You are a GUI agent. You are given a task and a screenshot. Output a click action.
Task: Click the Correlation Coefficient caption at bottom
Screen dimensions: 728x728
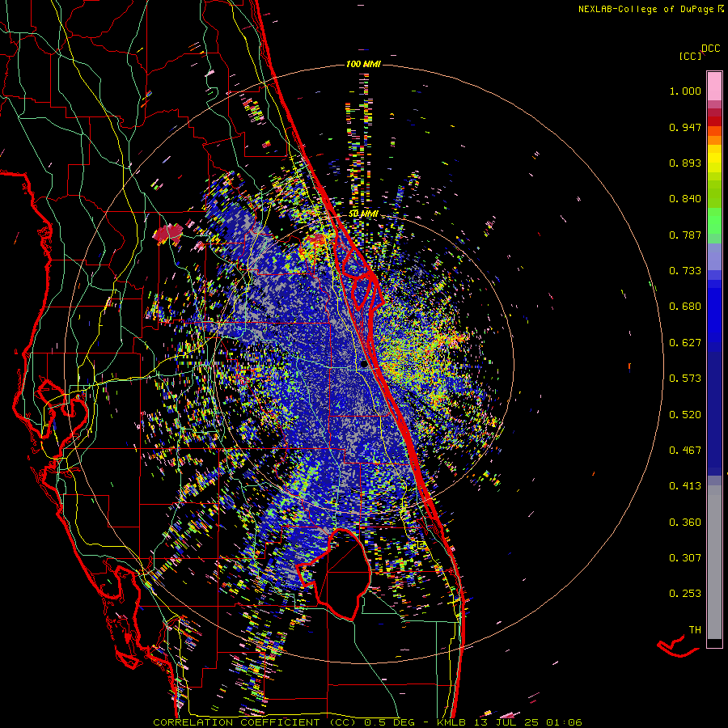[367, 722]
